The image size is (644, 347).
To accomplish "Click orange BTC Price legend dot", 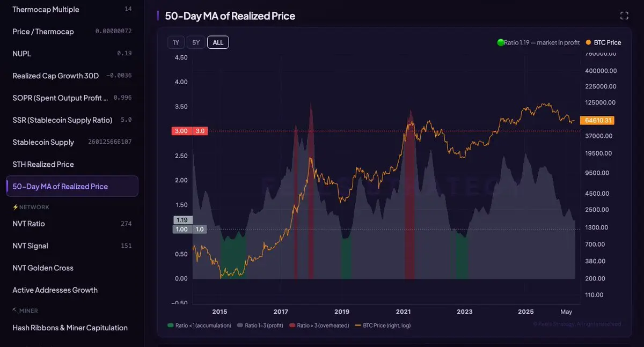I will coord(589,42).
